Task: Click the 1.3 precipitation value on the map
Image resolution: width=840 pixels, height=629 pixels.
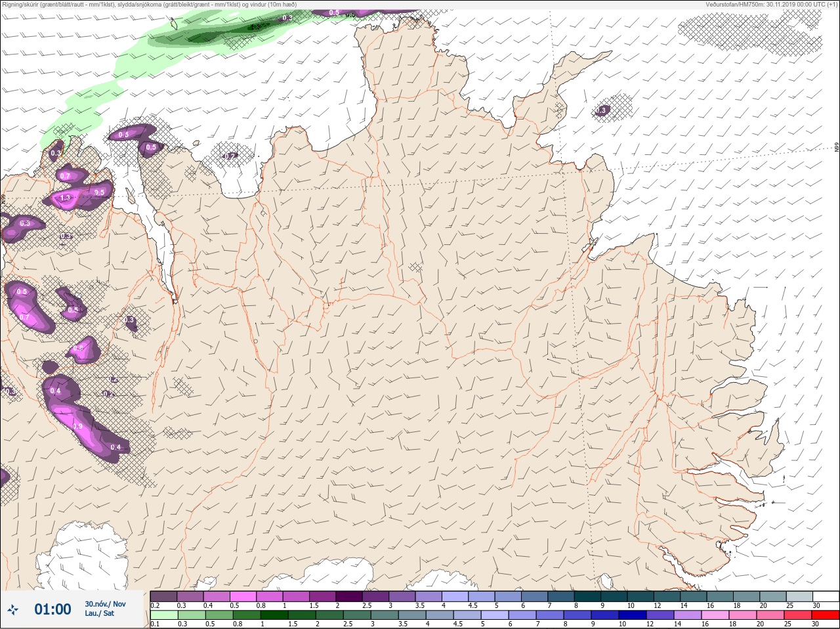Action: pos(65,198)
